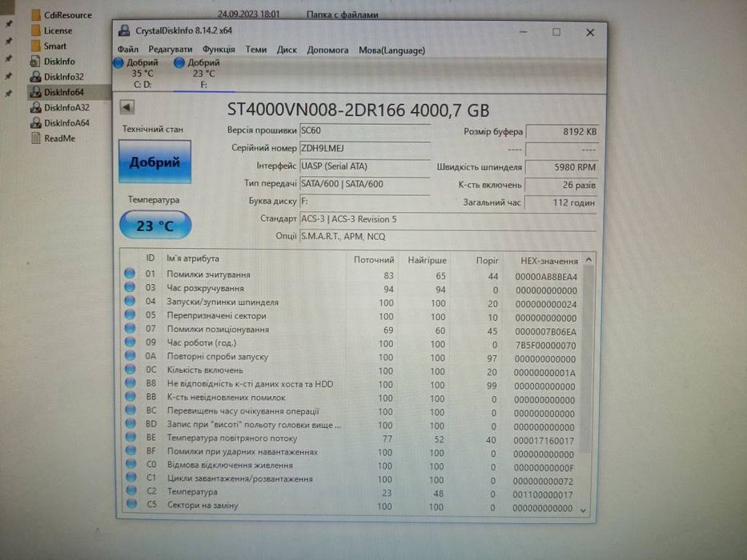Click the Добрий health status button
Viewport: 747px width, 560px height.
tap(155, 162)
